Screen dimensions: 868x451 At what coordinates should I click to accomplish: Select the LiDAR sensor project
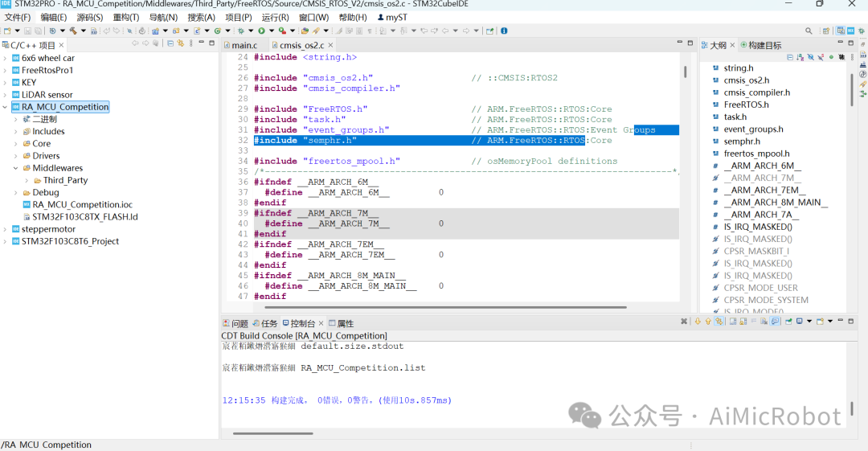(x=47, y=95)
